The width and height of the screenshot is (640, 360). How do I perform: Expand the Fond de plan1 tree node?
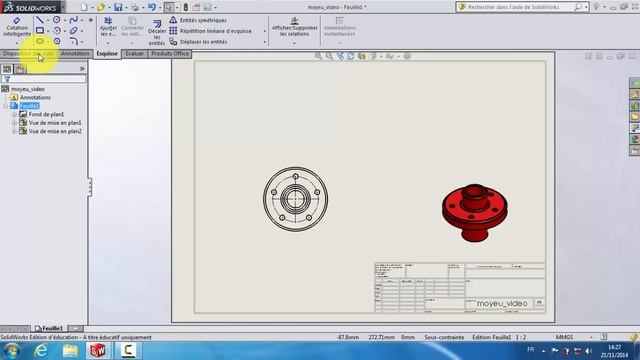click(14, 114)
